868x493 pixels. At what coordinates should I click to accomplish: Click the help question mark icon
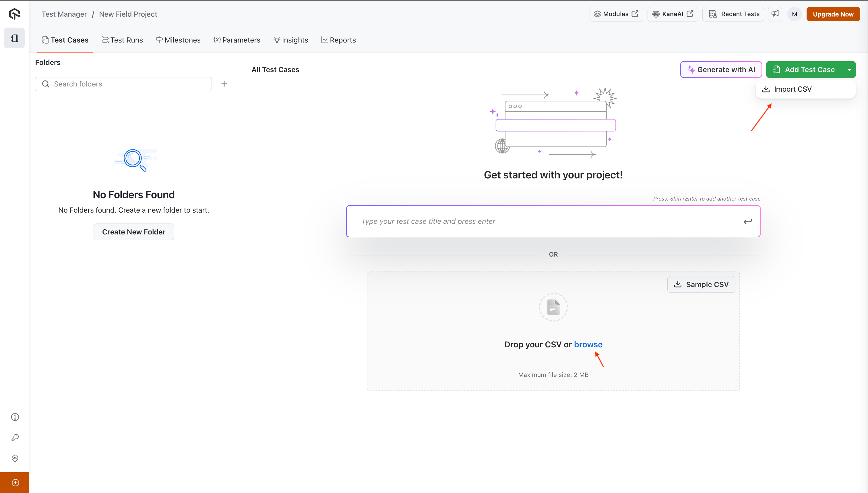click(15, 417)
